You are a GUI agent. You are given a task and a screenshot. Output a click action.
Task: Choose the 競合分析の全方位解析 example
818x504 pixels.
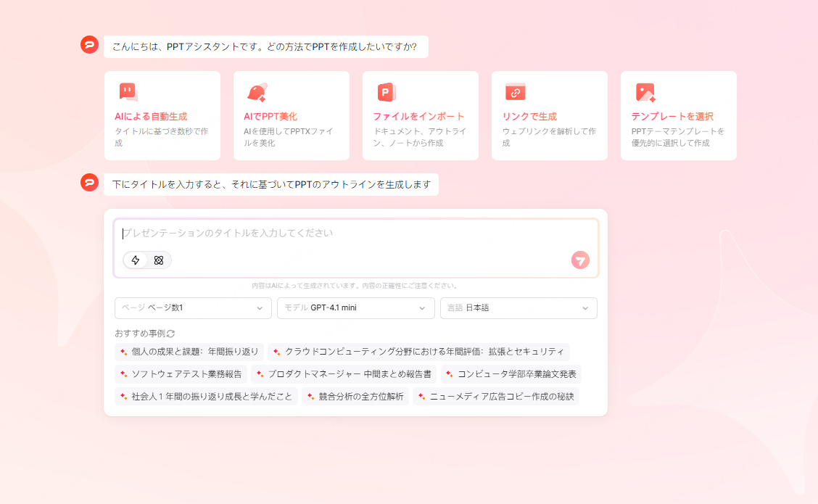(355, 397)
